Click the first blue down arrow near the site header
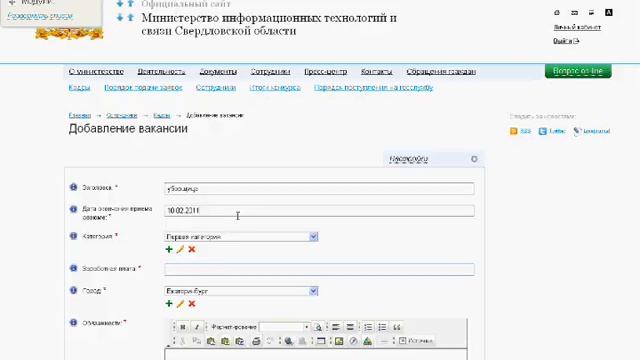 click(120, 4)
